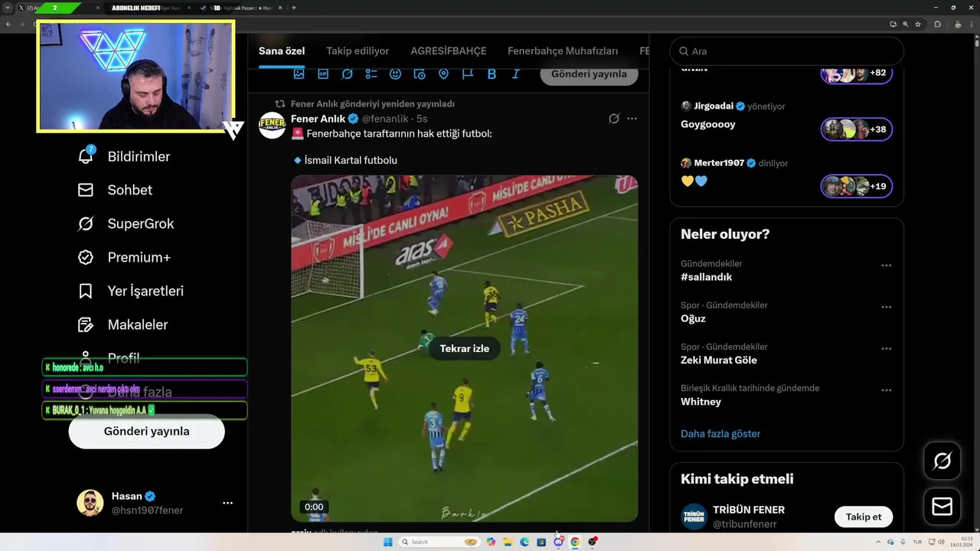Bookmark this page with star icon
Screen dimensions: 980x551
[x=918, y=24]
